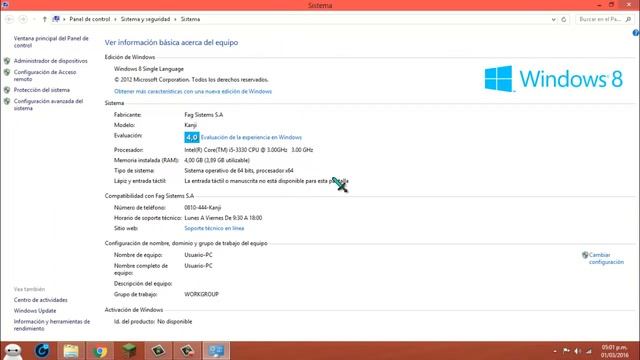640x360 pixels.
Task: Click the Nombre de equipo value Usuario-PC
Action: pos(198,255)
